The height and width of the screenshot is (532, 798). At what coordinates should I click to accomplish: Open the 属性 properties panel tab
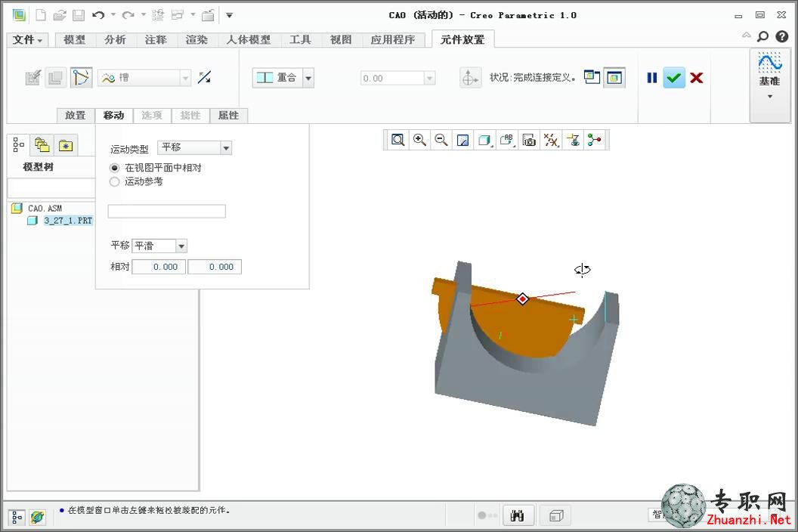click(x=228, y=116)
